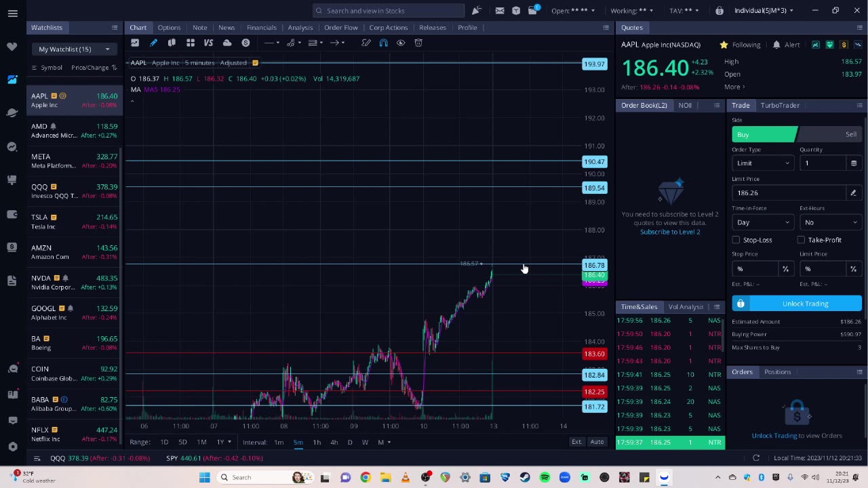Click the Limit Price input field
868x488 pixels.
(790, 192)
